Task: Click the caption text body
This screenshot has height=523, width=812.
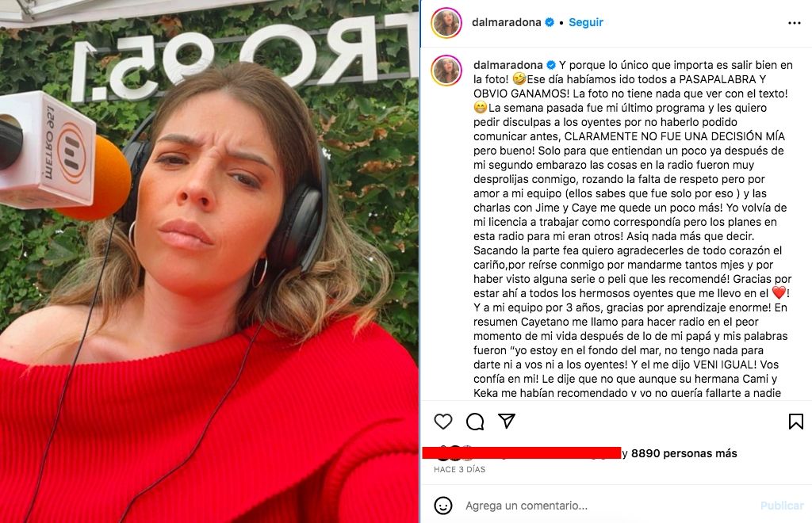Action: tap(632, 229)
